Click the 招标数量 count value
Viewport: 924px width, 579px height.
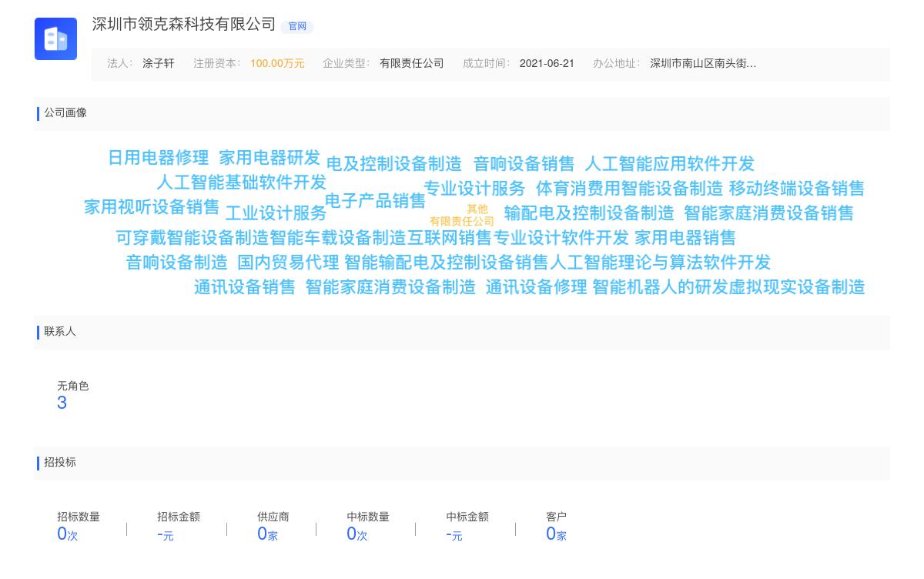tap(62, 534)
